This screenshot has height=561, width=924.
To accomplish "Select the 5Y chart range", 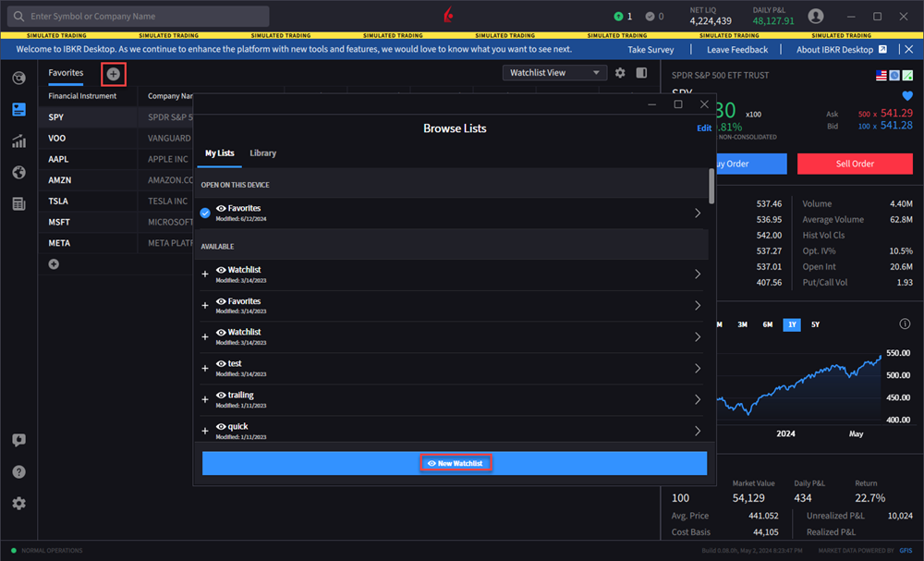I will (x=816, y=324).
